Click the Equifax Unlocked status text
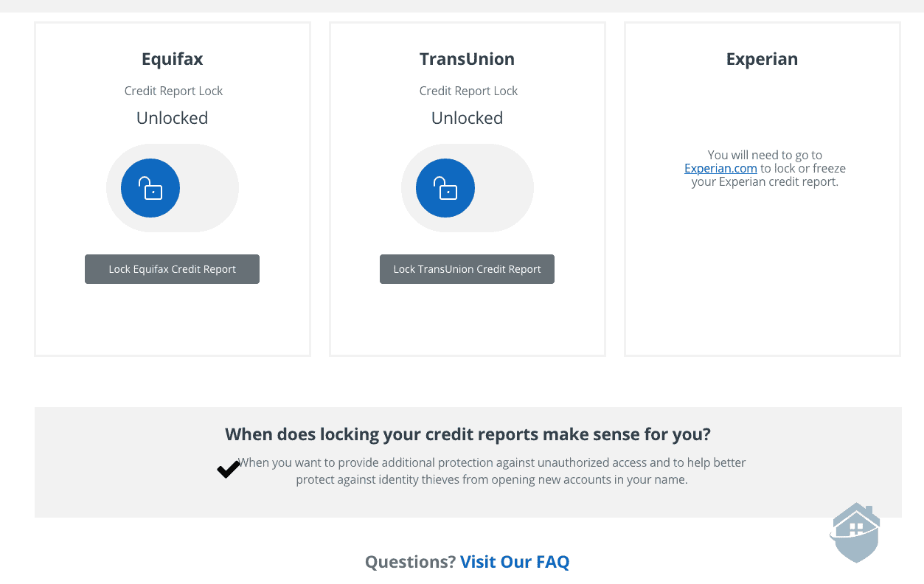 tap(172, 118)
